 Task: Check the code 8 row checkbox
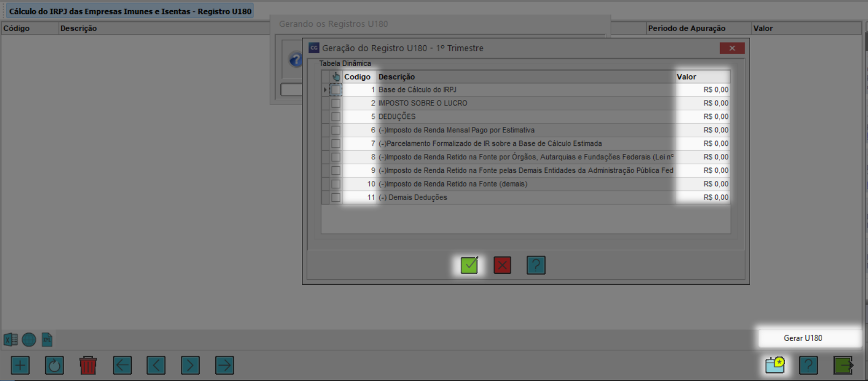click(x=336, y=157)
